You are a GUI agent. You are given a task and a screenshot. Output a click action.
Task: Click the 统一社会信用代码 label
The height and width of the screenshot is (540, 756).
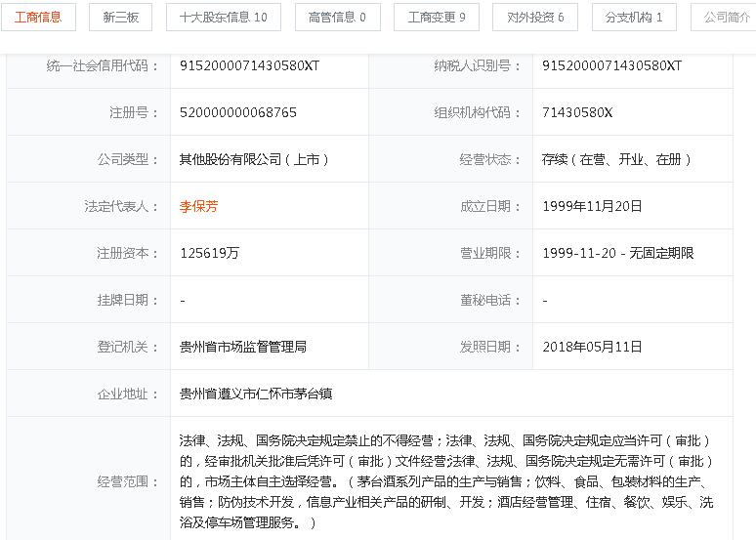coord(103,65)
